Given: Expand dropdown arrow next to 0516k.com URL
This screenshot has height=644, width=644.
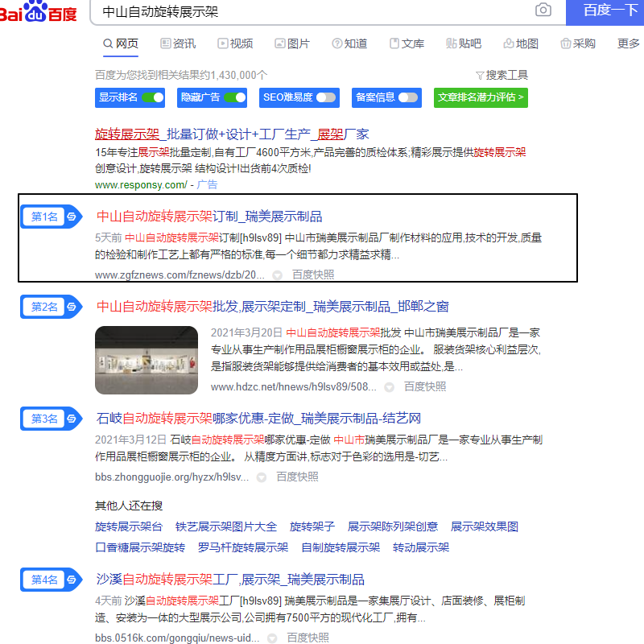Looking at the screenshot, I should click(272, 638).
